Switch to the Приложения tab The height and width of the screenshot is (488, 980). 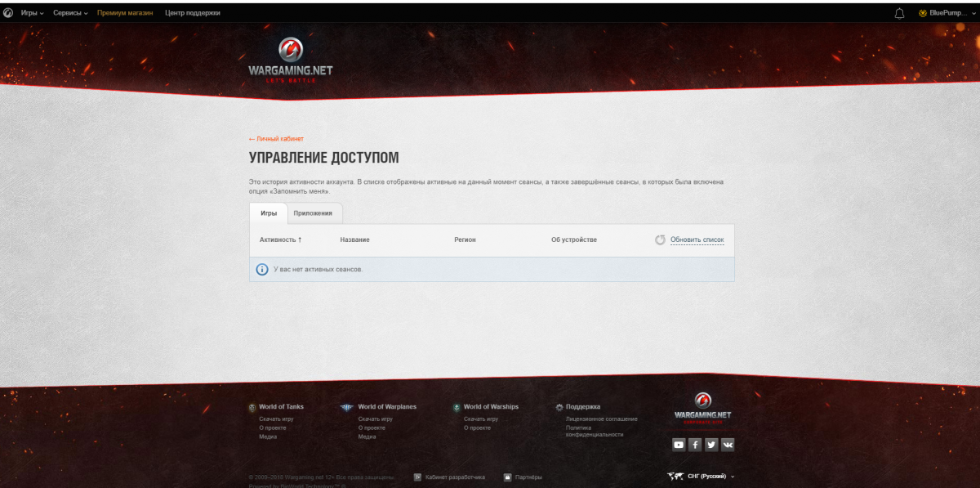tap(314, 213)
